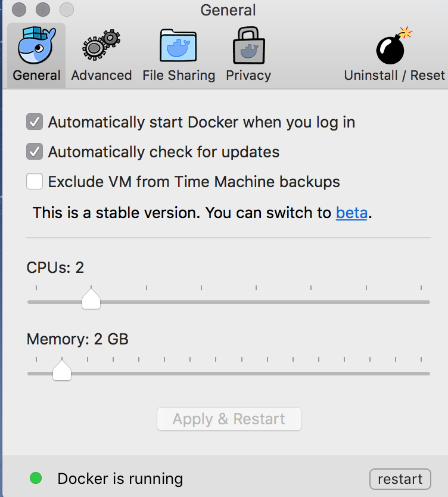Click the Apply & Restart button
Image resolution: width=448 pixels, height=497 pixels.
tap(229, 419)
